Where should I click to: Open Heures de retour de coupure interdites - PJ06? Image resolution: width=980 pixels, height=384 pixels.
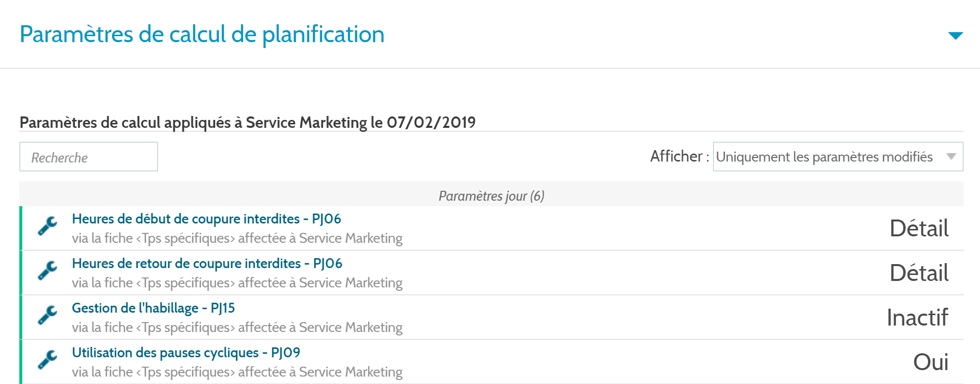coord(207,263)
